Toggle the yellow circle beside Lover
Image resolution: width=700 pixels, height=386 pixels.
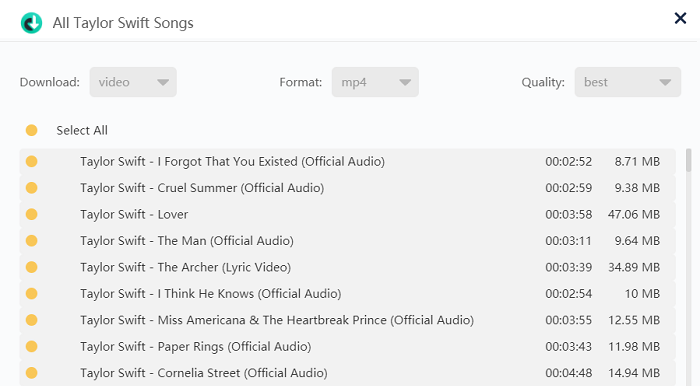pyautogui.click(x=31, y=214)
